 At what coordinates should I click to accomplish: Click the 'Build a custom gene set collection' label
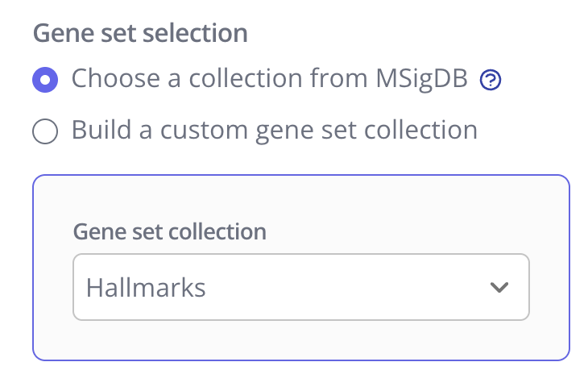pyautogui.click(x=274, y=130)
